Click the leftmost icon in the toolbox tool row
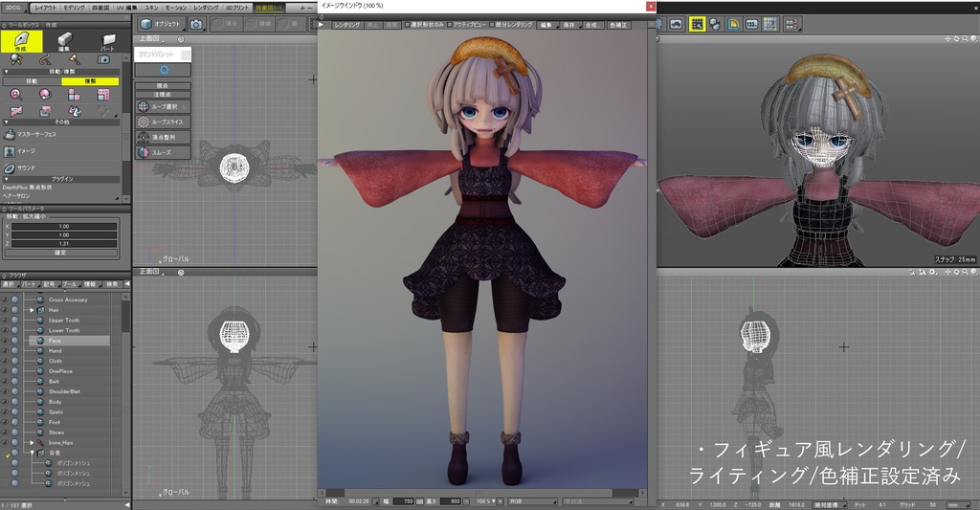Screen dimensions: 980x510 [15, 59]
